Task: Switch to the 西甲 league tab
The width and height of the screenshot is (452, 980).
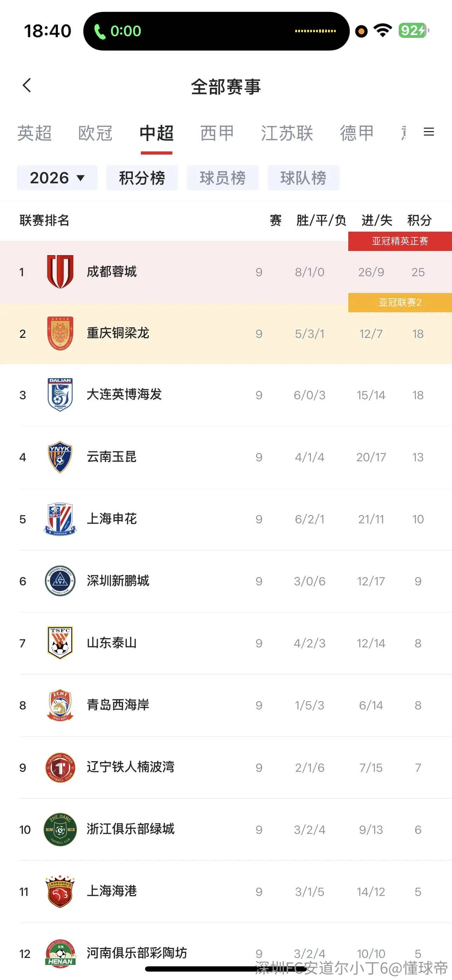Action: (x=217, y=133)
